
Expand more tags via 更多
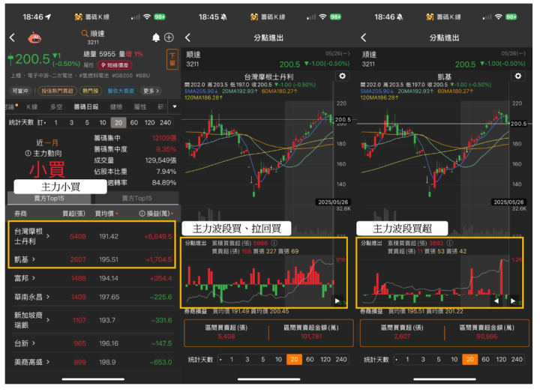click(x=151, y=91)
